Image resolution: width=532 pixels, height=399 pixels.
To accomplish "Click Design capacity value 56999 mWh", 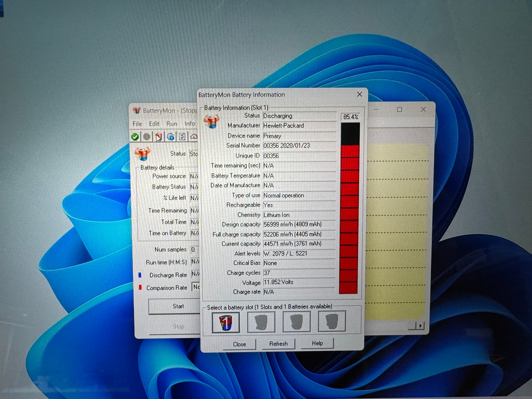I will click(x=299, y=224).
